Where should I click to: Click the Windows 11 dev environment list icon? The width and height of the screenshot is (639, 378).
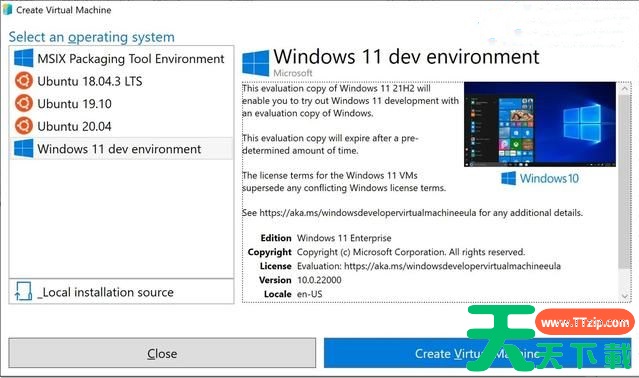23,148
